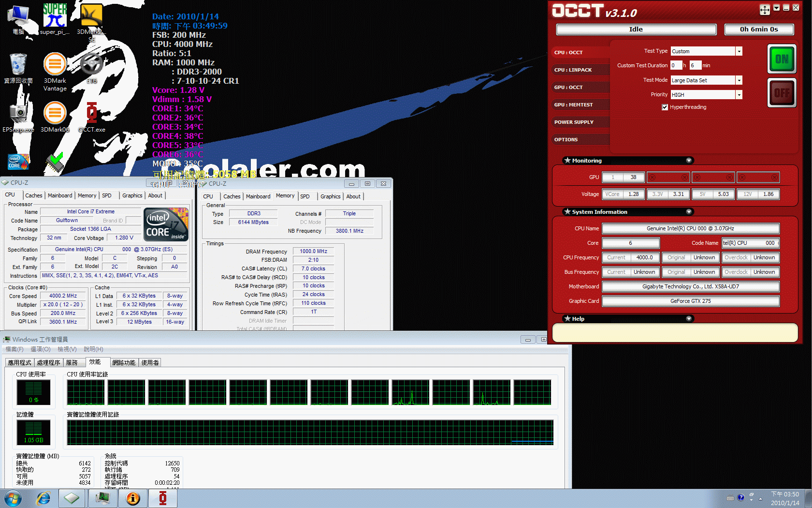Screen dimensions: 812x508
Task: Select the GPU : OCCT test tab
Action: (x=581, y=87)
